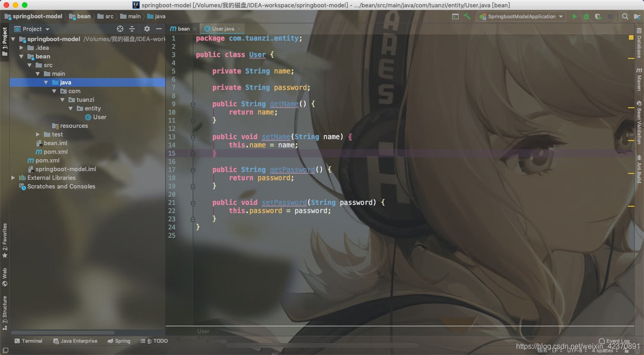The height and width of the screenshot is (355, 644).
Task: Click the java breadcrumb in navigation bar
Action: click(156, 16)
